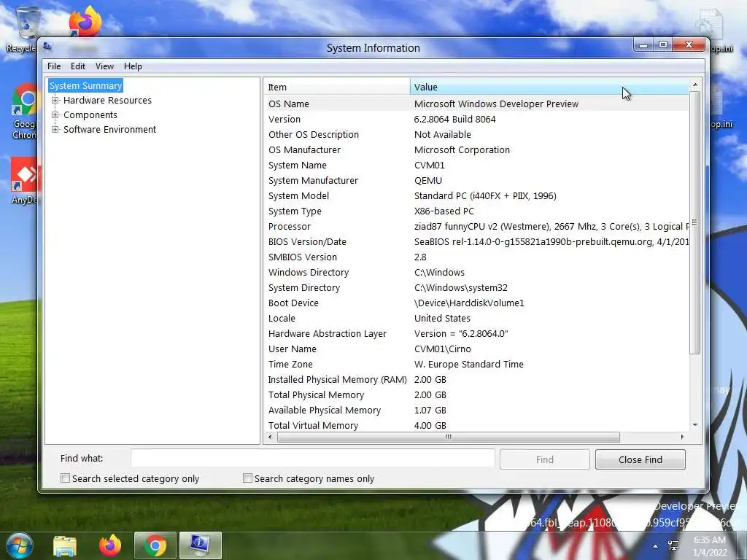Click the horizontal scrollbar right arrow
The image size is (747, 560).
tap(682, 437)
